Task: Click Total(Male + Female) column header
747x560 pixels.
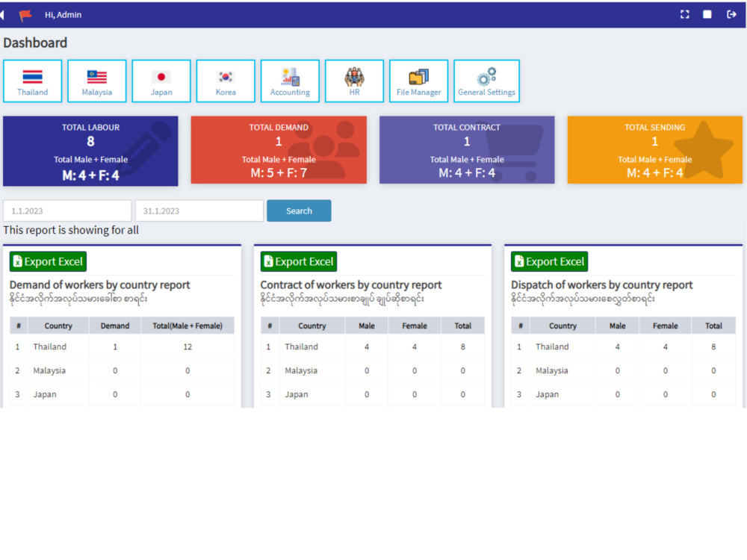Action: click(x=187, y=326)
